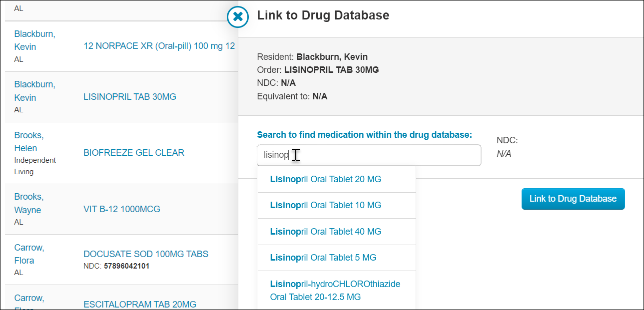Click the Independent Living label under Brooks, Helen
The image size is (644, 310).
pyautogui.click(x=35, y=166)
